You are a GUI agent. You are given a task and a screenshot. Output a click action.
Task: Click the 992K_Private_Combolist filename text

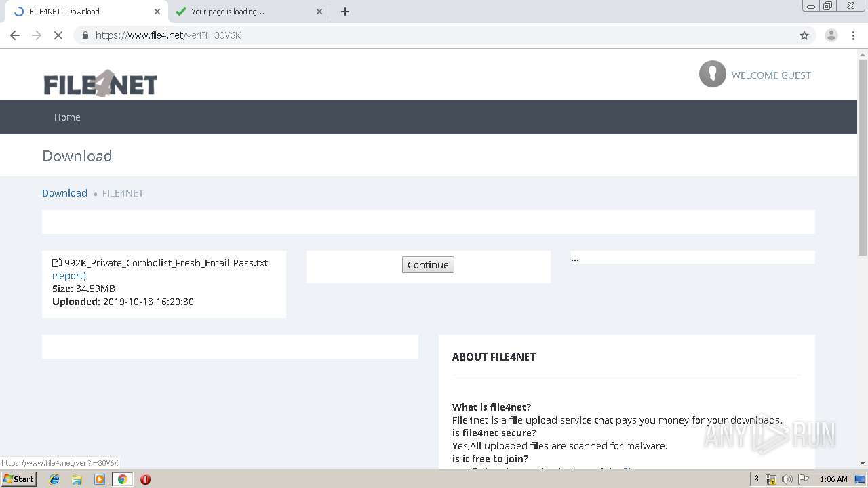[x=166, y=263]
